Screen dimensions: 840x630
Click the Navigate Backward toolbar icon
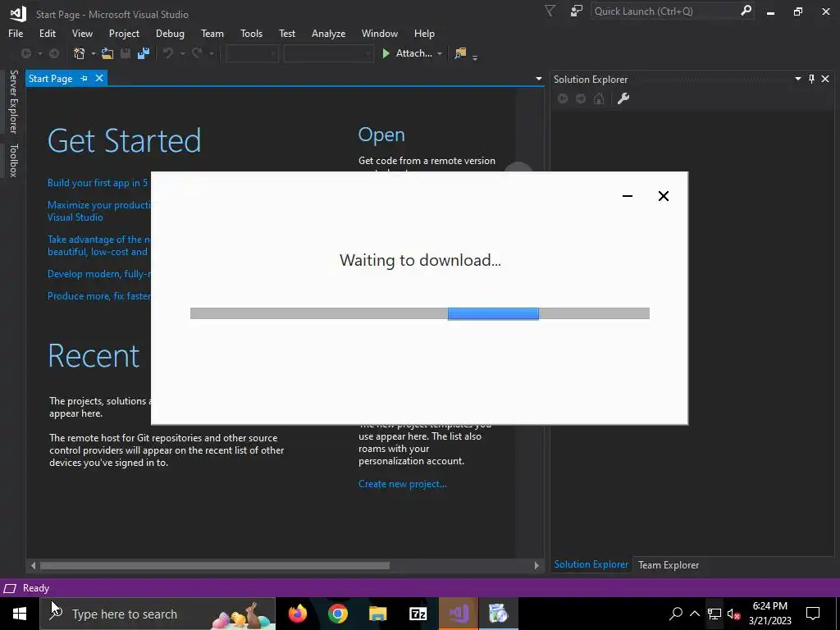coord(25,53)
